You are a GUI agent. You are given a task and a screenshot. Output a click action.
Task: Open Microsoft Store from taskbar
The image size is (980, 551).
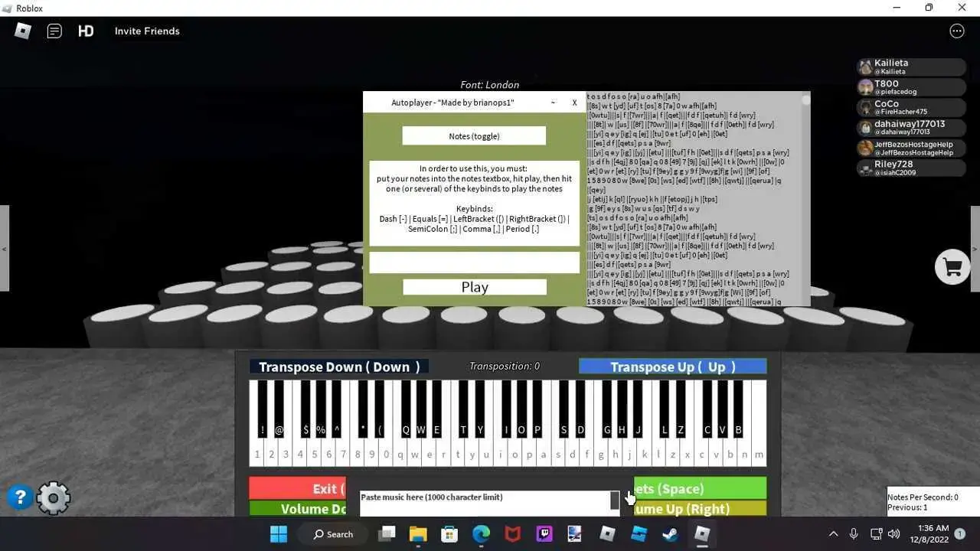pyautogui.click(x=449, y=533)
